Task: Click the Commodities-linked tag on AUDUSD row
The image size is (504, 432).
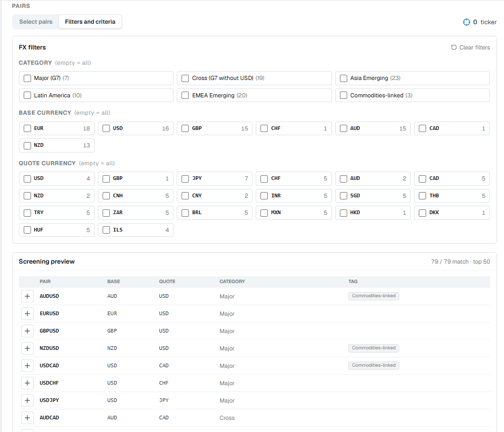Action: [x=374, y=296]
